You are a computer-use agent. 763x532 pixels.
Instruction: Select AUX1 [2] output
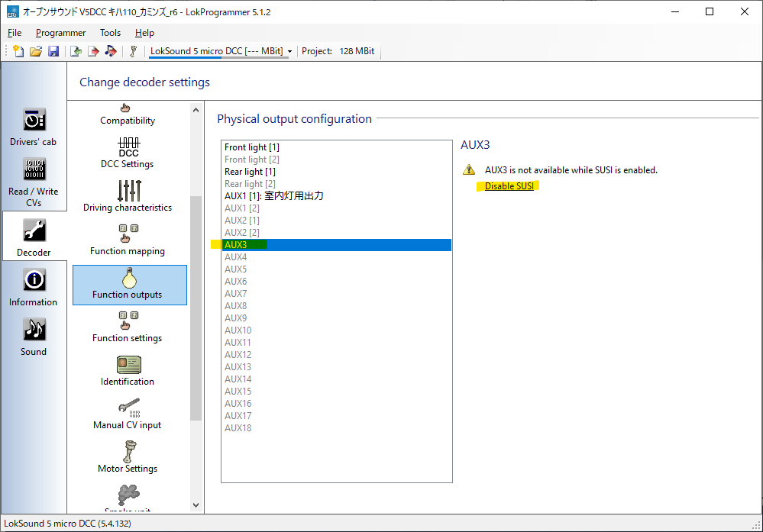[336, 208]
